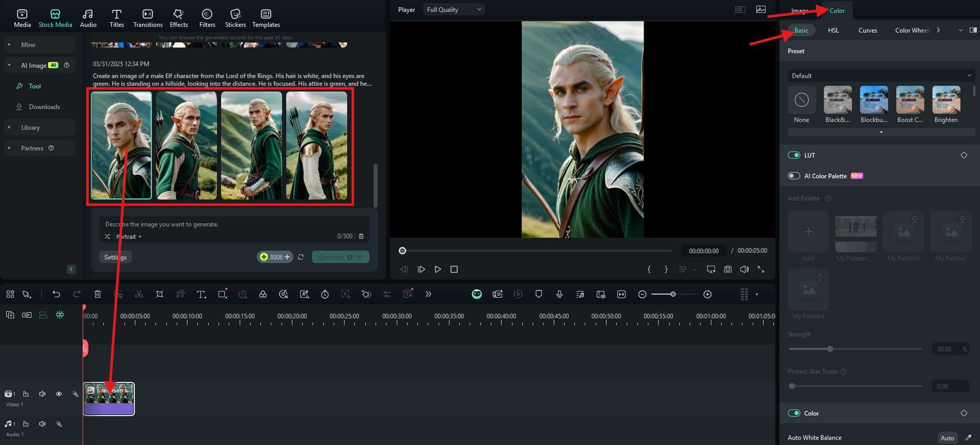Toggle the LUT keyframe diamond
This screenshot has width=980, height=445.
[964, 155]
